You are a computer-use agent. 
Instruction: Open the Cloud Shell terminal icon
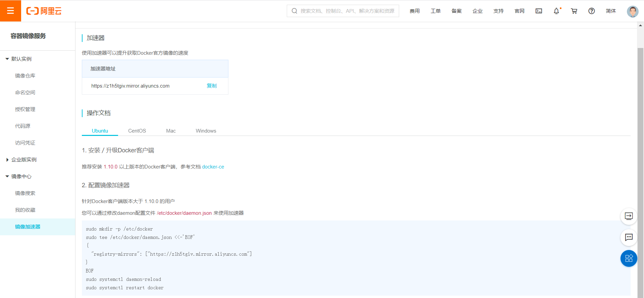(539, 11)
